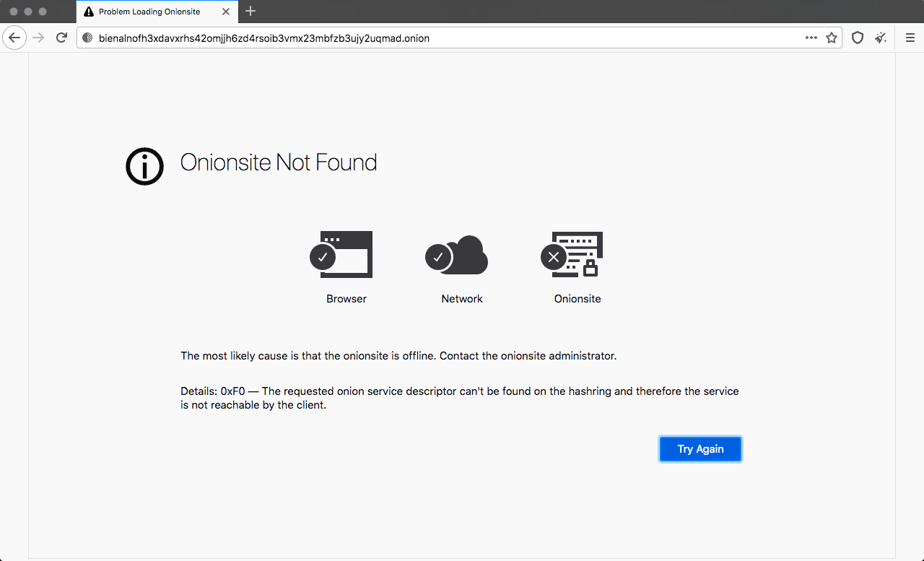Open a new tab with plus button

click(250, 11)
